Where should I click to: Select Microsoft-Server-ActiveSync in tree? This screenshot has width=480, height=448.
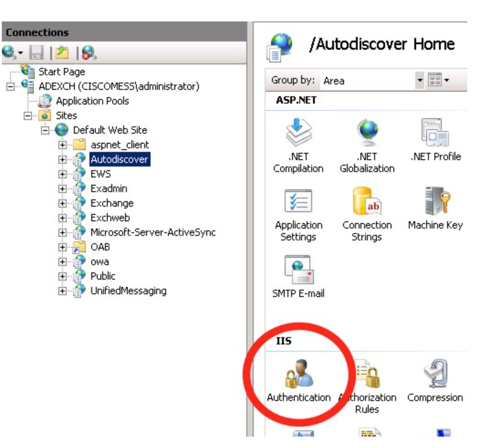point(153,232)
